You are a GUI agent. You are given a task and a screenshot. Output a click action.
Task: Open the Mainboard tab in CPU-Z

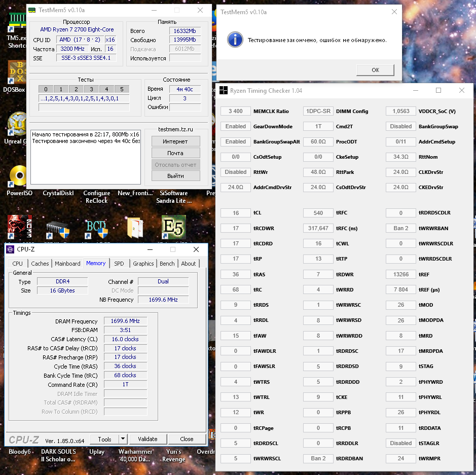point(67,264)
